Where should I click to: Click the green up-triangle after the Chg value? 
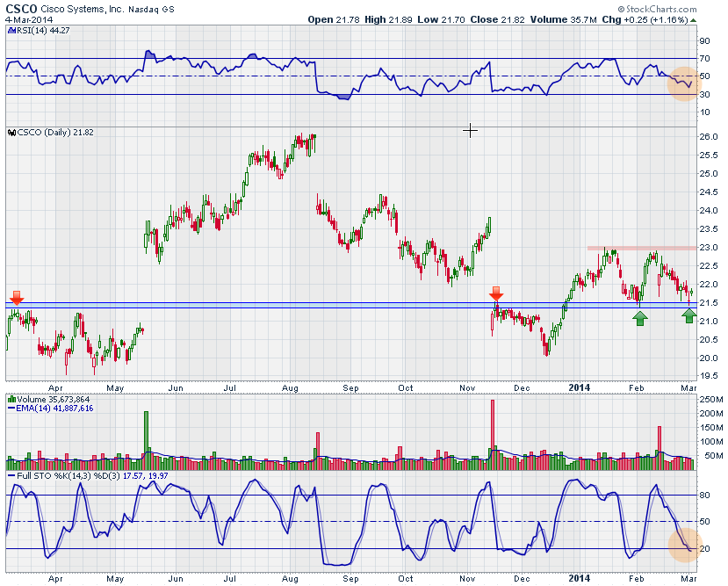[693, 20]
